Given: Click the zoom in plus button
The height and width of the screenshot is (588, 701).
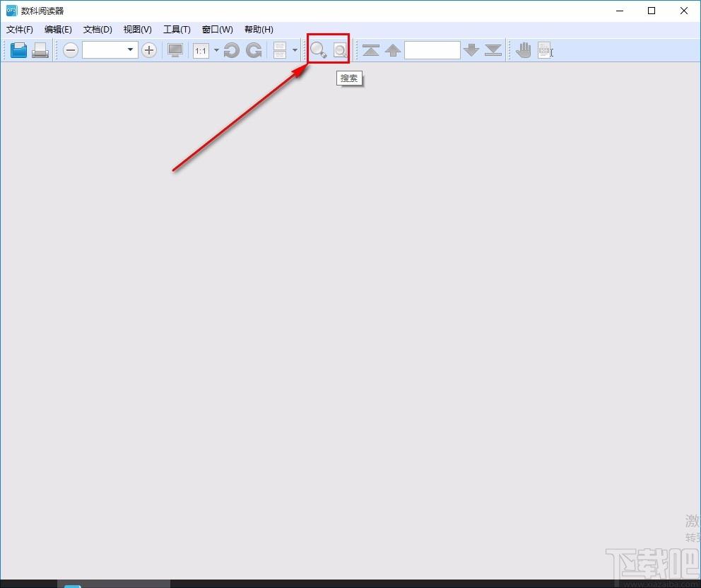Looking at the screenshot, I should pyautogui.click(x=149, y=49).
